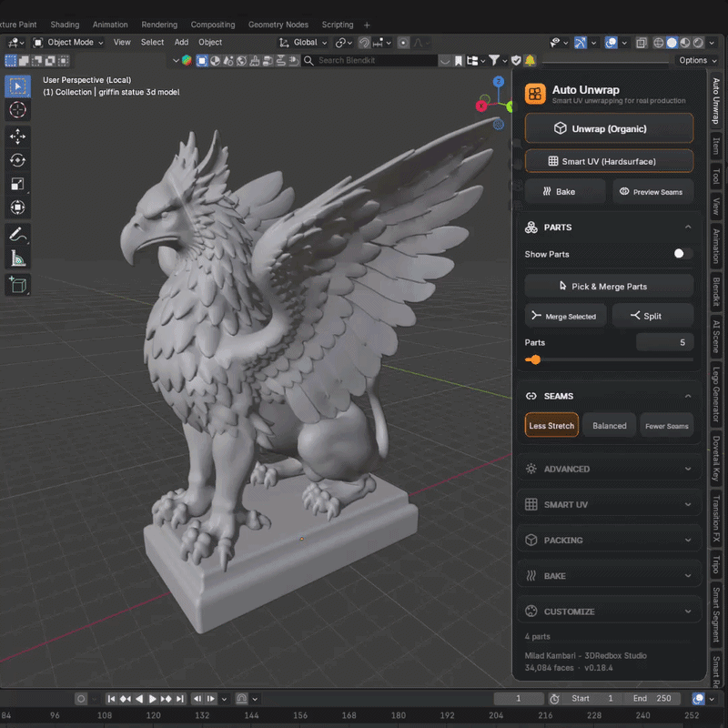This screenshot has width=728, height=728.
Task: Open the Select menu
Action: pos(152,42)
